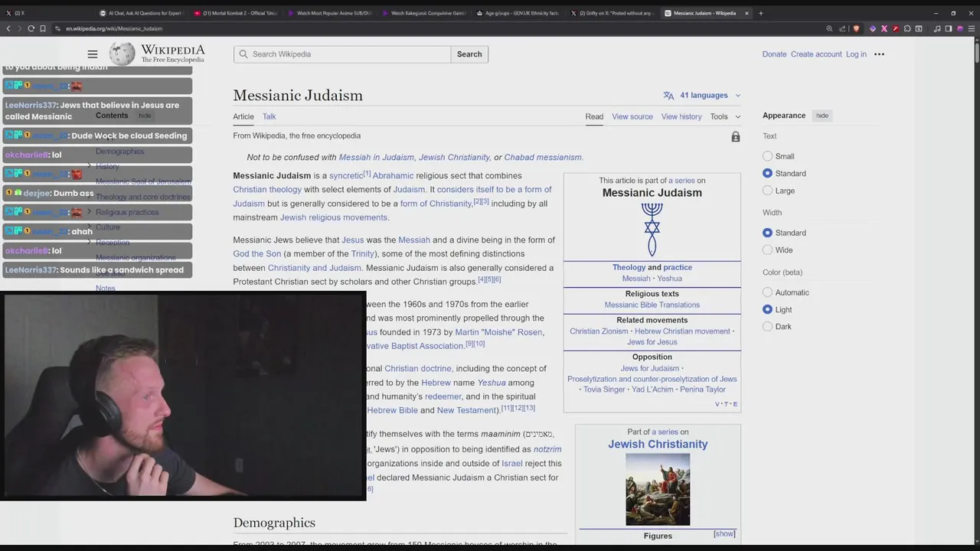This screenshot has height=551, width=980.
Task: Hide the Appearance panel
Action: pyautogui.click(x=822, y=116)
